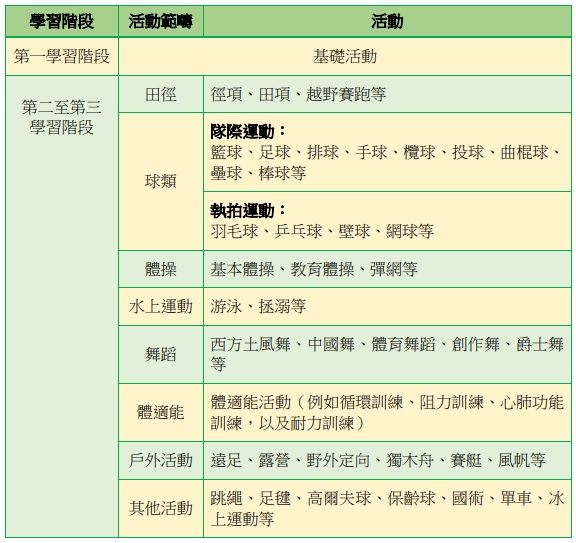Image resolution: width=576 pixels, height=543 pixels.
Task: Select the 第二至第三學習階段 cell
Action: pos(62,306)
